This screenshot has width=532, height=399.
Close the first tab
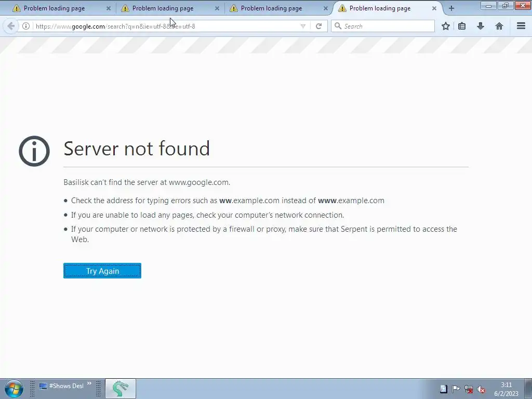click(109, 8)
